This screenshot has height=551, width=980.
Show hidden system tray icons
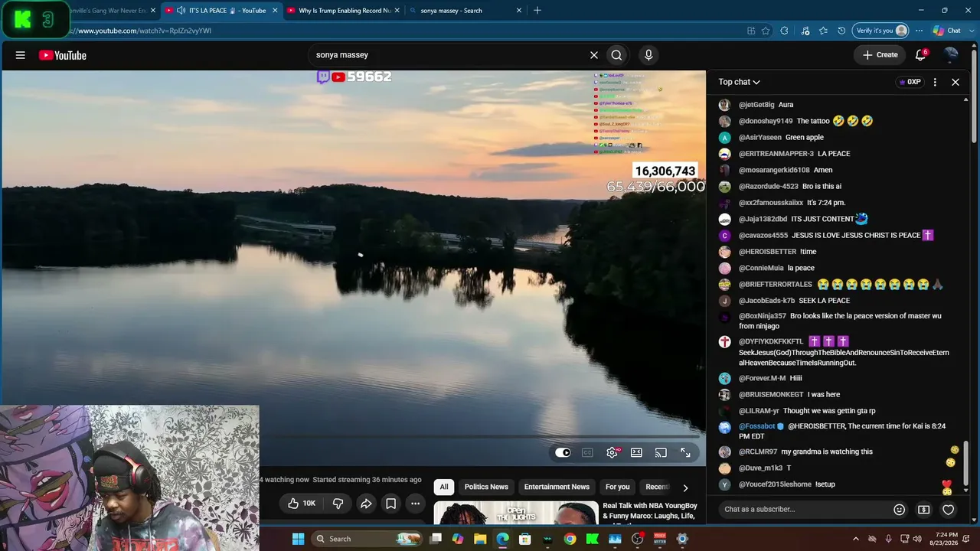click(x=856, y=539)
